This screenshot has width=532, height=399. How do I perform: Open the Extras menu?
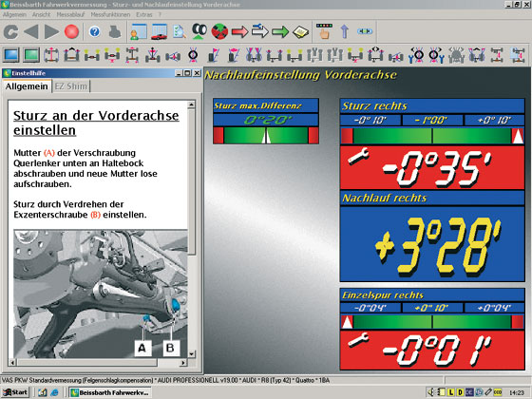(x=144, y=14)
